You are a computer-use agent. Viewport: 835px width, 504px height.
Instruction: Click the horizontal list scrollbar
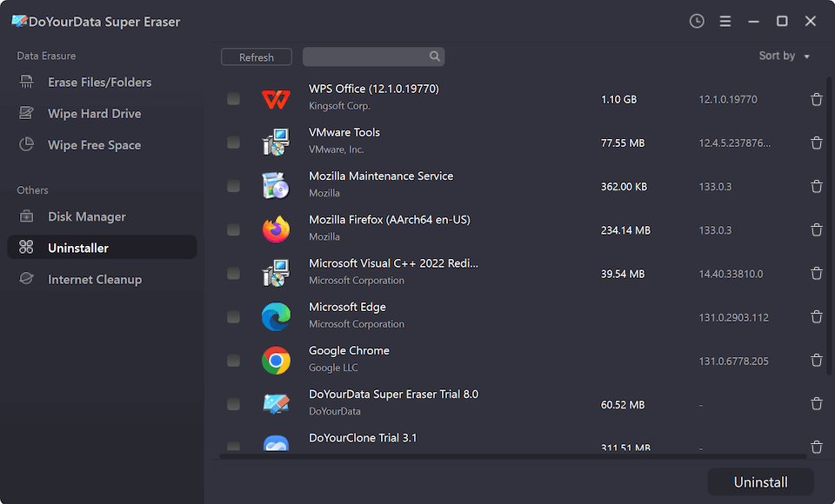pos(513,456)
